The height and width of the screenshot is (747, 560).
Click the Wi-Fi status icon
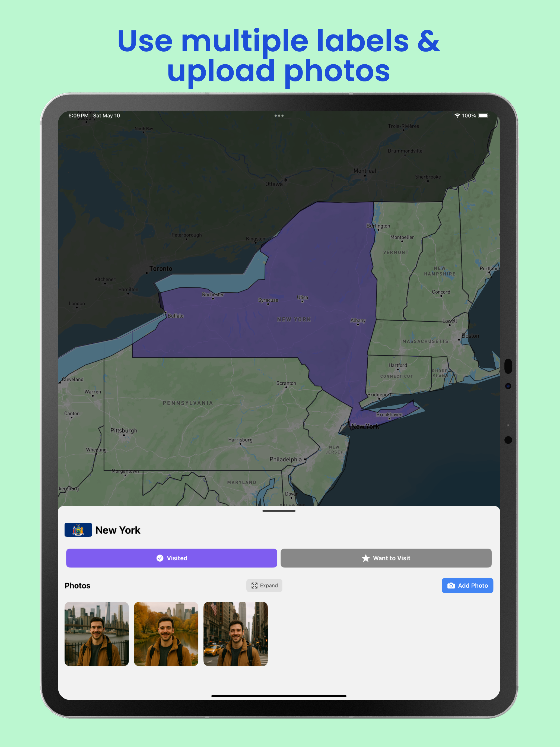tap(457, 115)
